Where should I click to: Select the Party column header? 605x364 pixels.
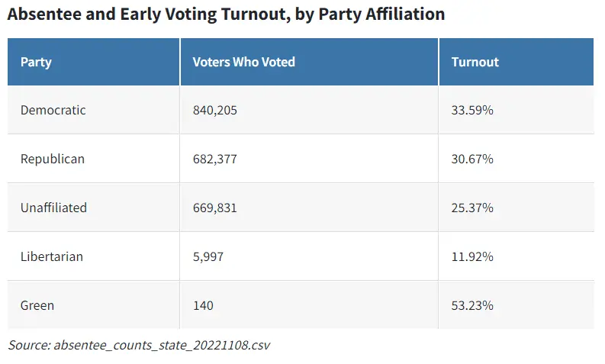(x=36, y=62)
